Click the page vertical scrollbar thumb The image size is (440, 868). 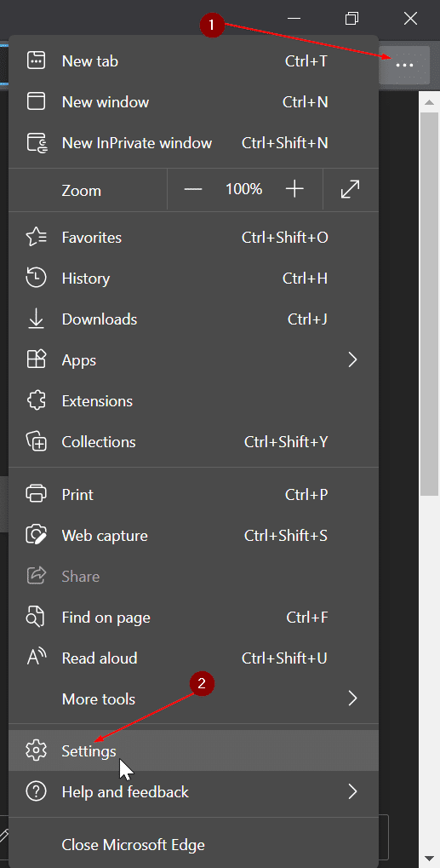click(430, 303)
